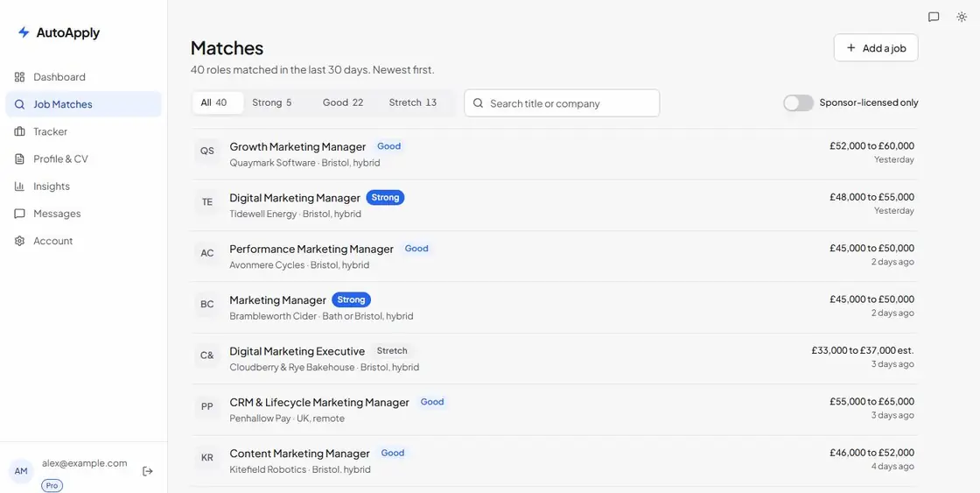
Task: Click Kitefield Robotics · Bristol, hybrid text
Action: pyautogui.click(x=300, y=470)
